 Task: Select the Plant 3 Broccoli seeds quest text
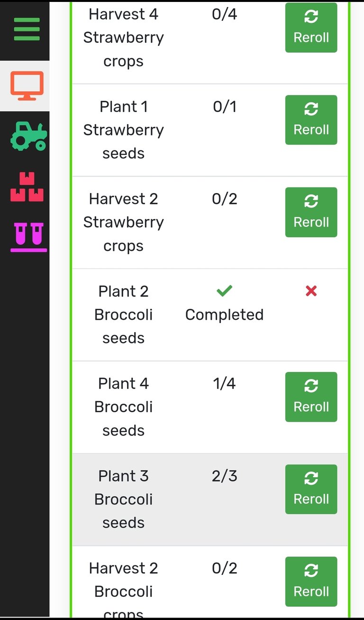click(x=124, y=499)
